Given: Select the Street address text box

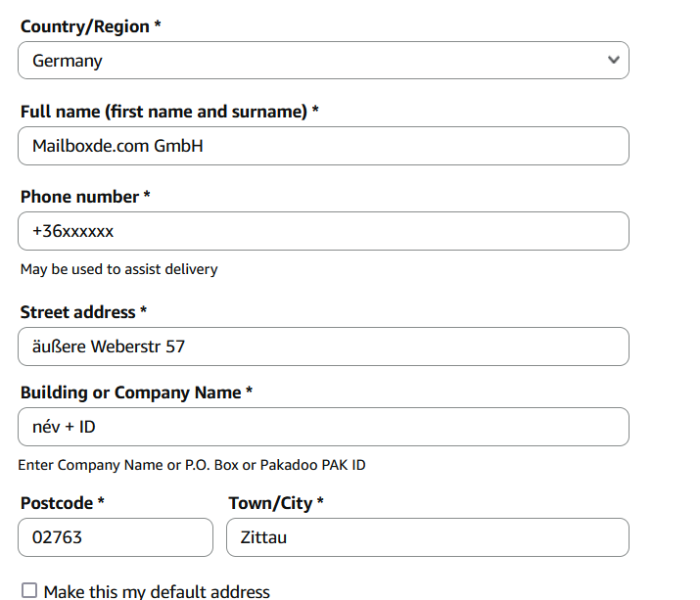Looking at the screenshot, I should pyautogui.click(x=323, y=346).
